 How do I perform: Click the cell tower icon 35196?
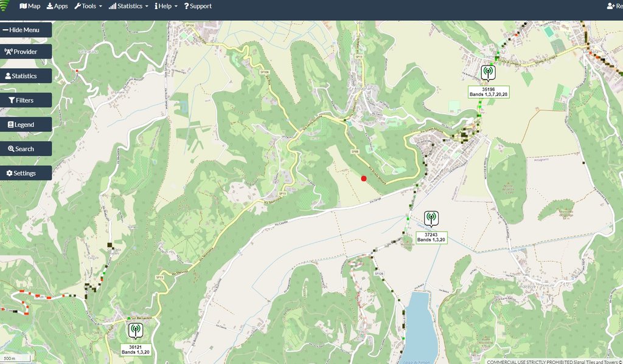click(x=488, y=73)
